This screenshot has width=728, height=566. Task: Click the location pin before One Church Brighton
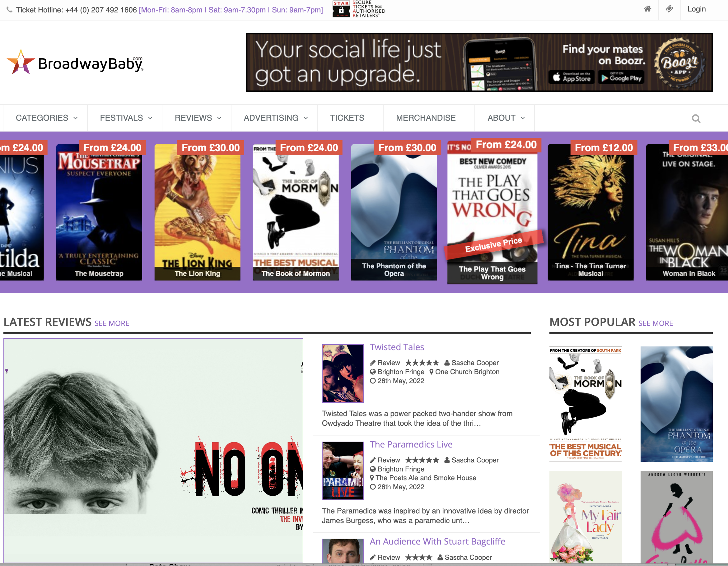pyautogui.click(x=431, y=372)
